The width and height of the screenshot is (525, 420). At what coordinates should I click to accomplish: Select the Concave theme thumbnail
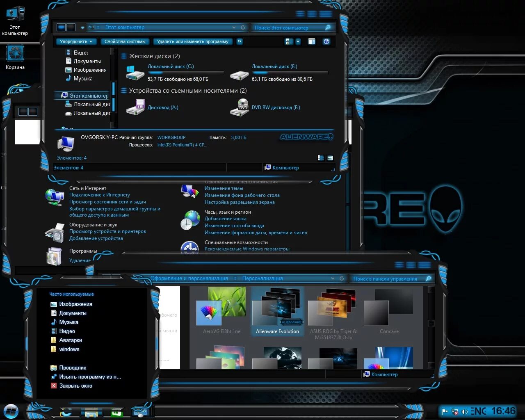tap(389, 311)
